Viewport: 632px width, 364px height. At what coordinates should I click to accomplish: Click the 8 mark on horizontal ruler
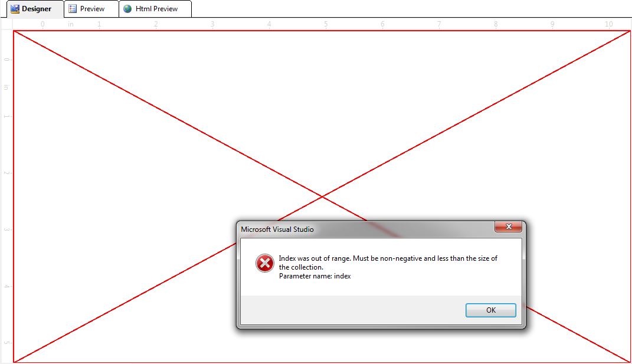[x=496, y=24]
